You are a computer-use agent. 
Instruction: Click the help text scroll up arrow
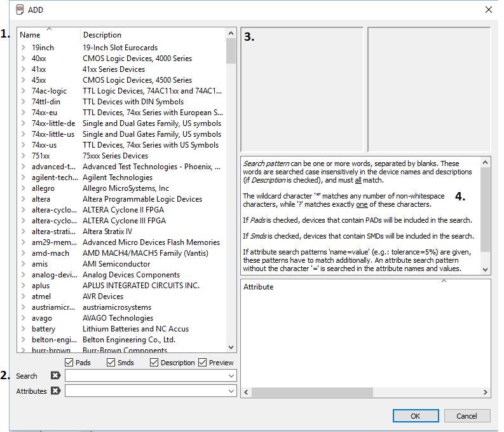(485, 162)
